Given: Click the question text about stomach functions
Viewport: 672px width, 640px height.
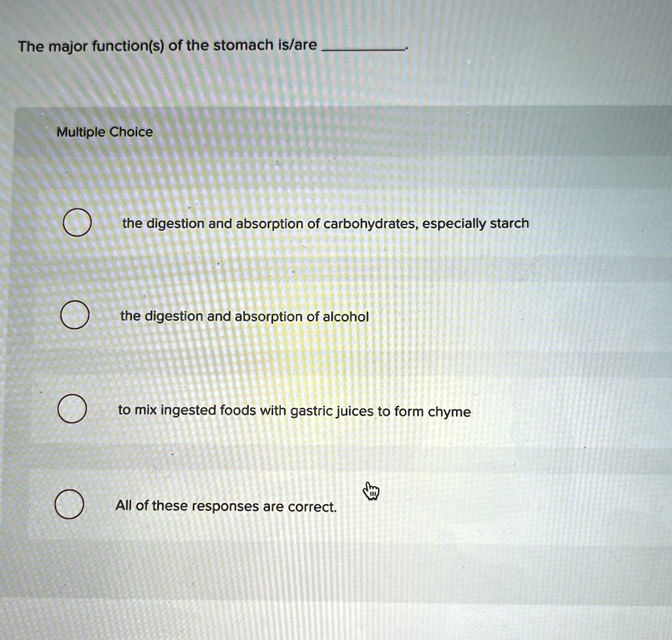Looking at the screenshot, I should [x=167, y=47].
